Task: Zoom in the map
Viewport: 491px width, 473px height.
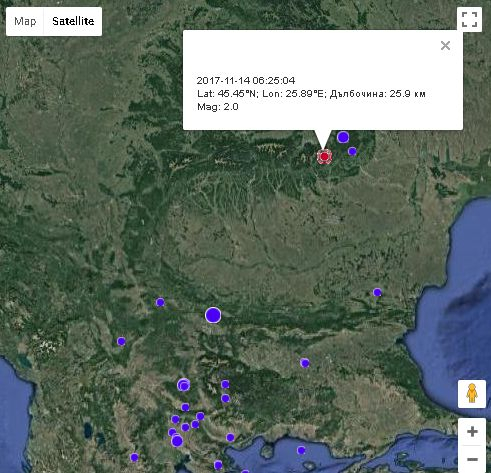Action: (472, 432)
